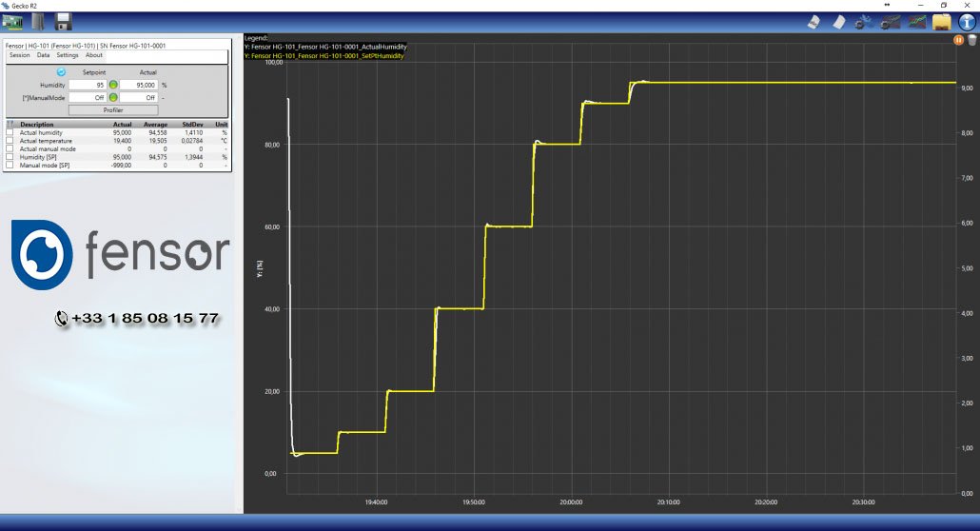Screen dimensions: 980x531
Task: Clear the graph with trash can icon
Action: click(971, 39)
